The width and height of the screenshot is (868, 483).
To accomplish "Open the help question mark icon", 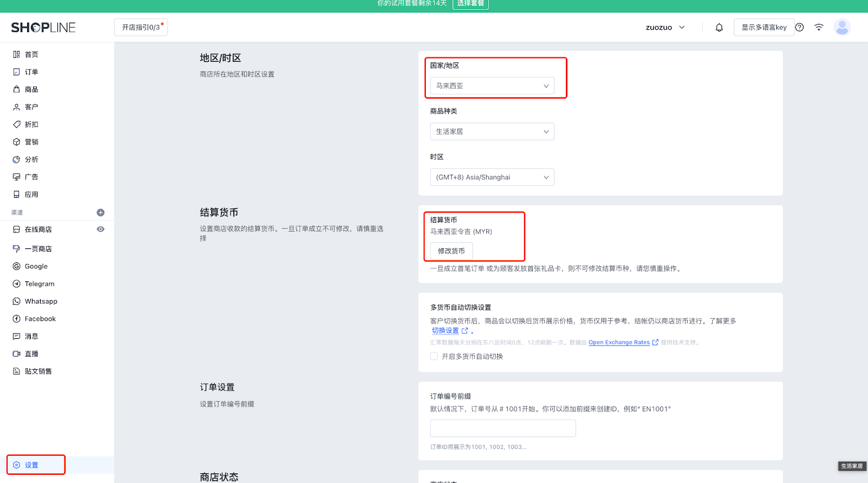I will point(800,27).
